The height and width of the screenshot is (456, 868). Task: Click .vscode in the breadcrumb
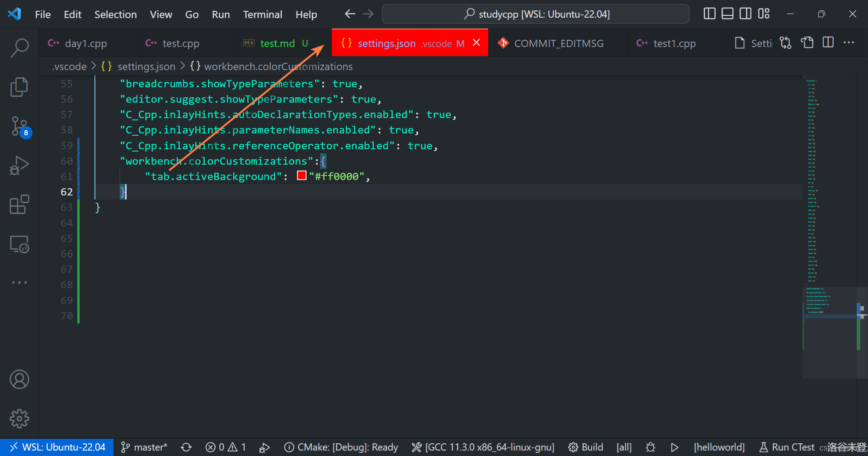69,66
